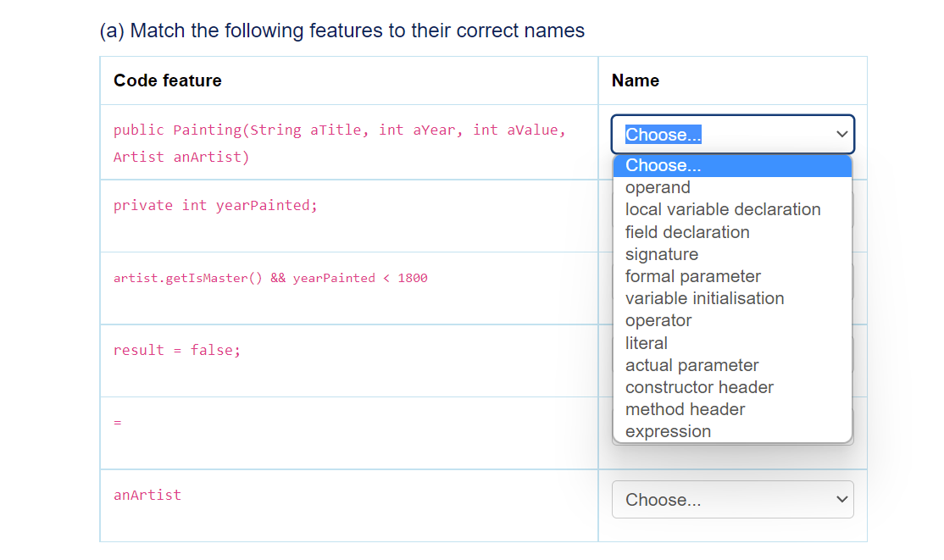
Task: Select 'expression' from dropdown list
Action: tap(668, 431)
